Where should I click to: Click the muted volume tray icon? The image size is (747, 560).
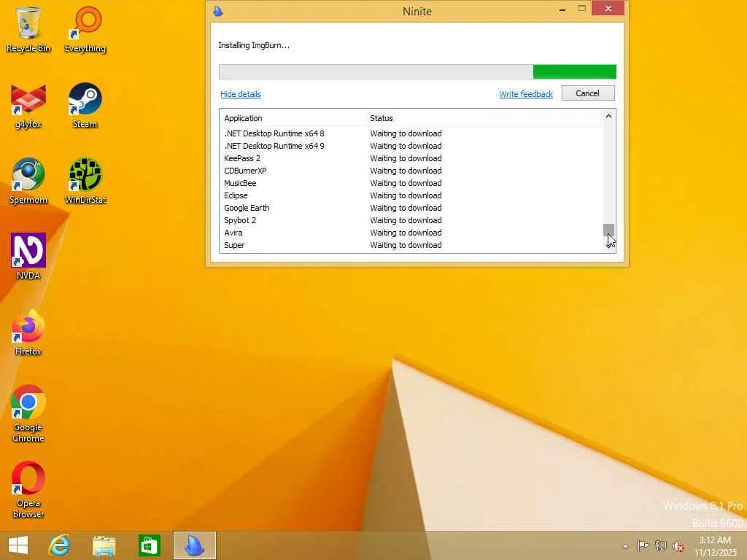point(678,546)
